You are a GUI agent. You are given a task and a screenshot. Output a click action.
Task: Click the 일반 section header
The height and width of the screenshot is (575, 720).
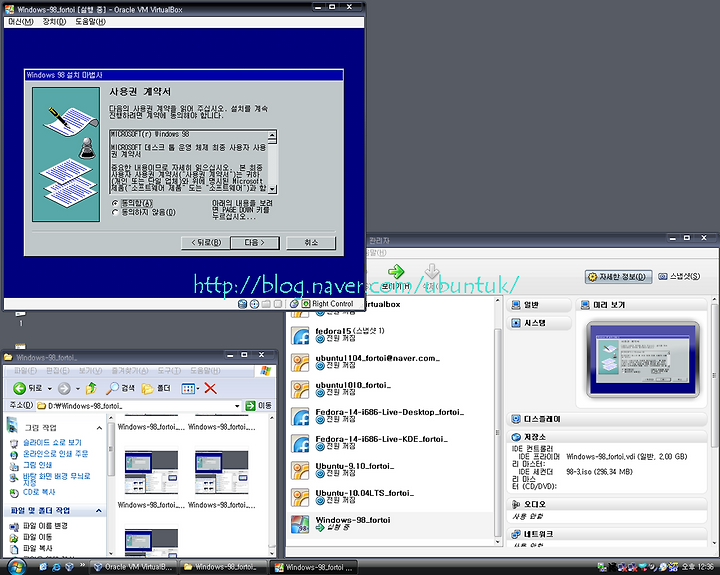point(539,304)
